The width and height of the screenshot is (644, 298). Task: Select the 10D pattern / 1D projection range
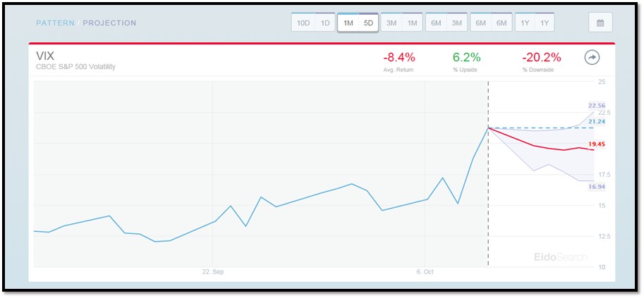click(314, 23)
